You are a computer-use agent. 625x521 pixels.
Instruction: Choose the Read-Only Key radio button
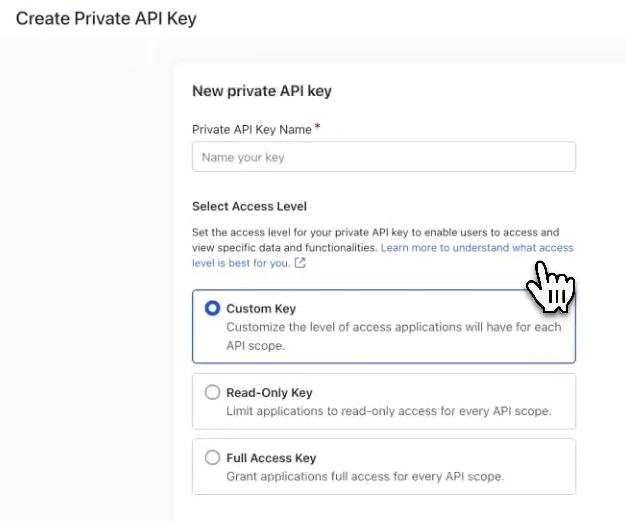(x=212, y=393)
